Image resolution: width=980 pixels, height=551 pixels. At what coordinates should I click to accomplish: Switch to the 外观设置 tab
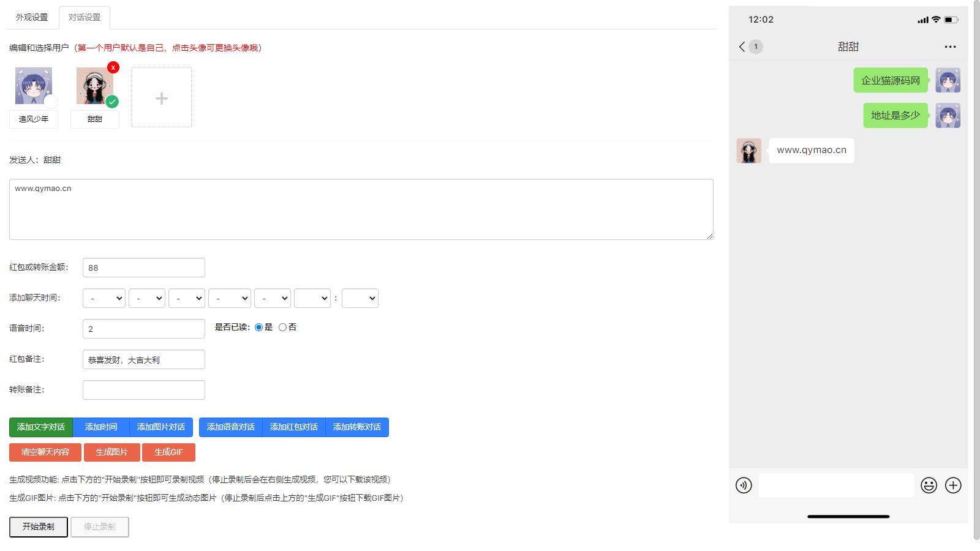pos(32,17)
